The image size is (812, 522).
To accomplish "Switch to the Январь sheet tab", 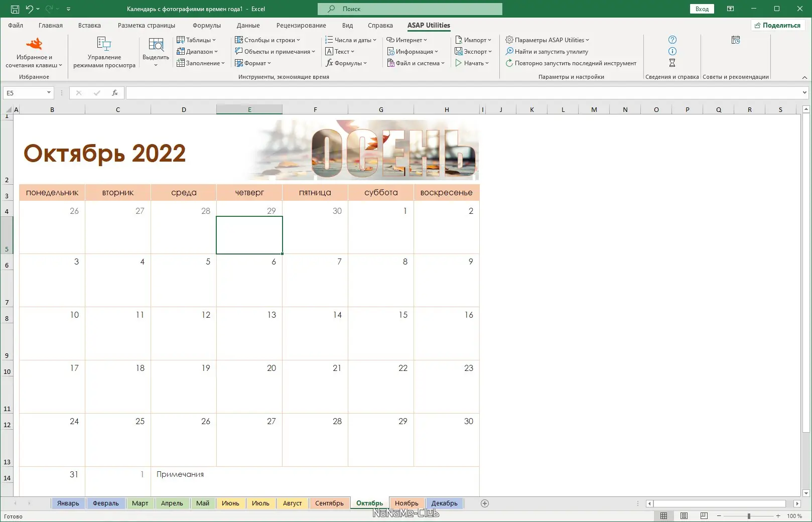I will tap(68, 503).
